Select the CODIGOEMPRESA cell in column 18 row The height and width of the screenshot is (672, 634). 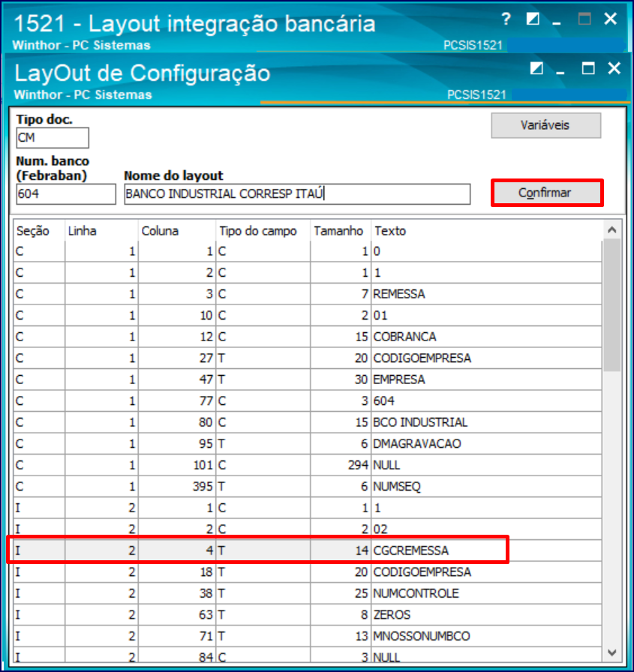[x=486, y=572]
